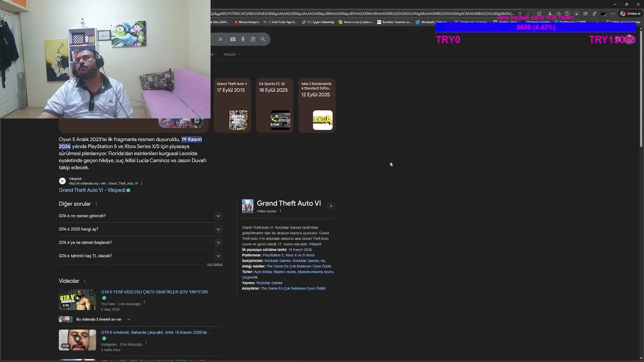Open more options for the Instagram video result

pyautogui.click(x=146, y=343)
